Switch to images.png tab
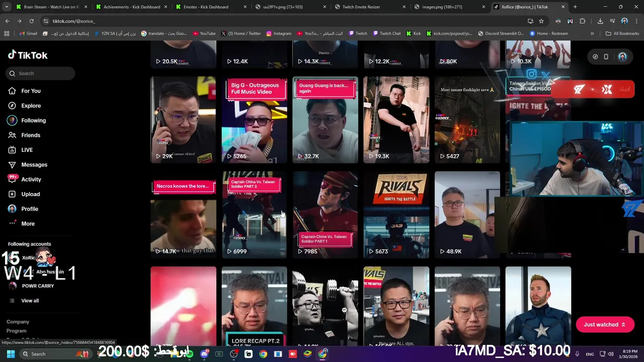The width and height of the screenshot is (644, 362). pos(450,7)
